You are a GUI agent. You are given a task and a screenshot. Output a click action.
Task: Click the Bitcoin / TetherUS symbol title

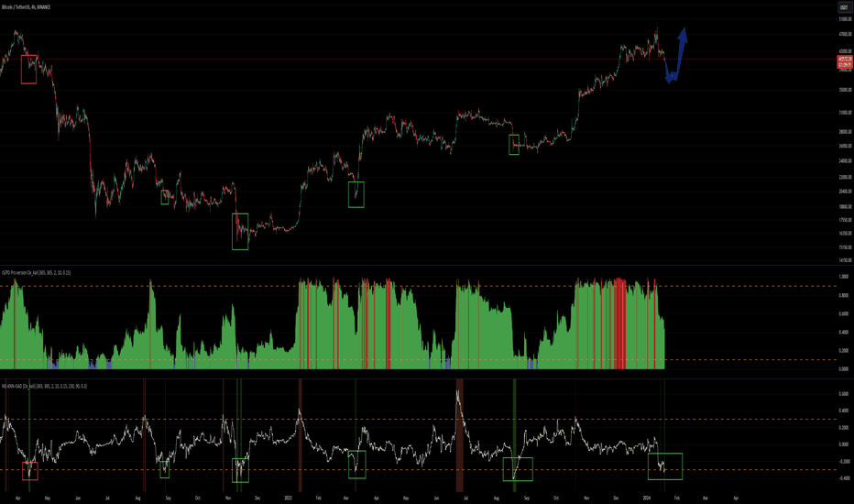coord(27,7)
